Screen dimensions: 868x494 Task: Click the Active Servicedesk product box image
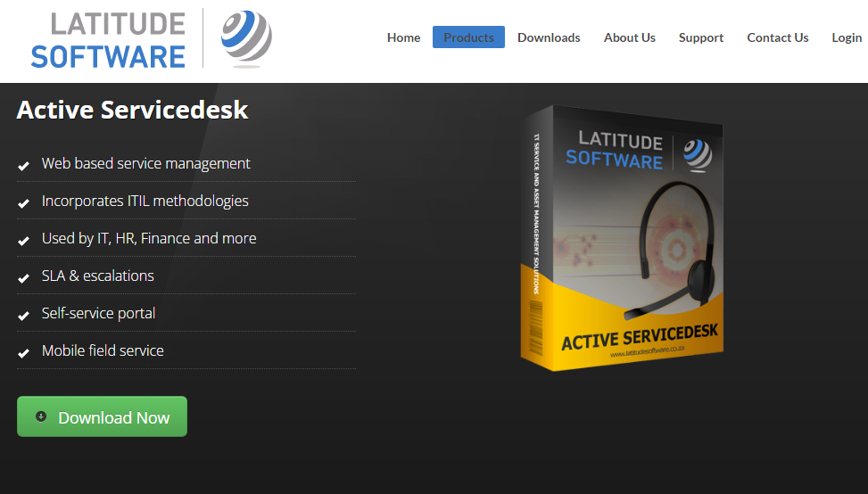tap(622, 238)
